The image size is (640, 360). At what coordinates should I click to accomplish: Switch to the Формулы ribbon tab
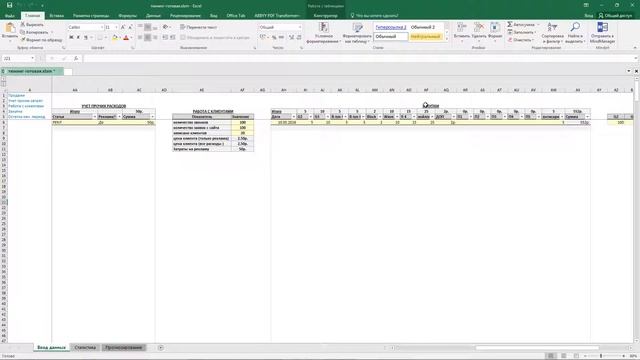tap(127, 16)
